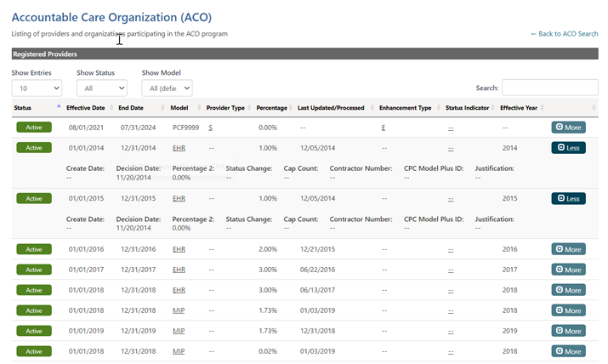Select the 08/01/2021 effective date
The image size is (608, 364).
click(86, 128)
